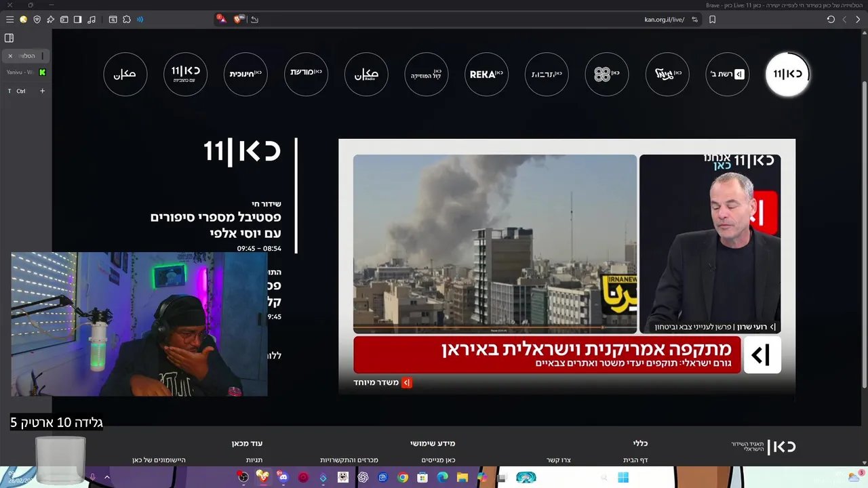Viewport: 868px width, 488px height.
Task: Open a new tab with the plus button
Action: pos(42,91)
